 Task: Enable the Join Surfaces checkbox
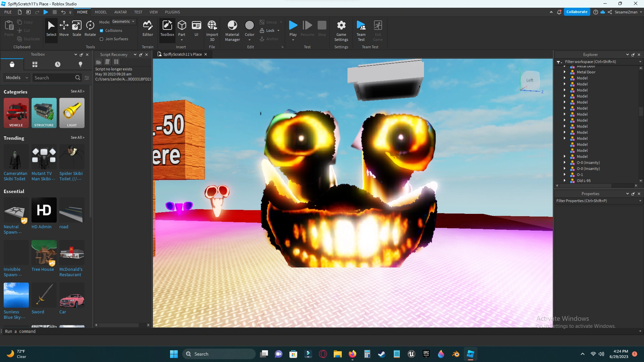click(x=102, y=39)
